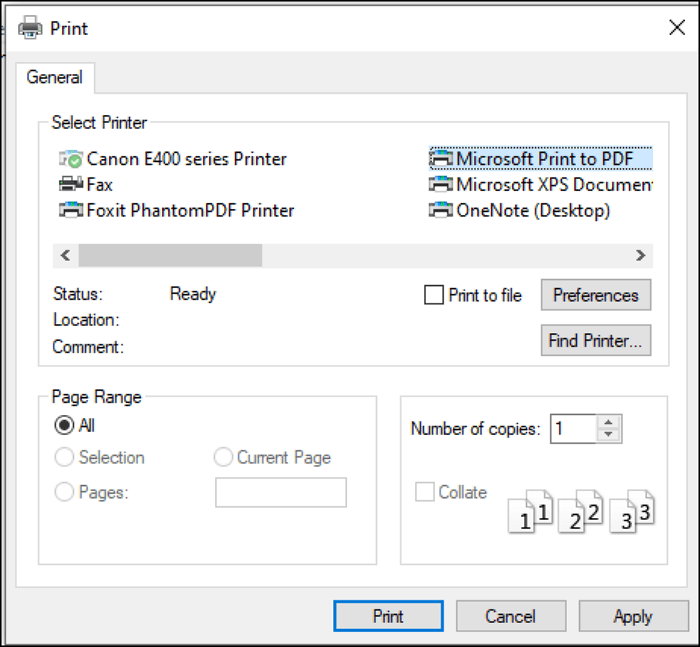
Task: Click the OneNote (Desktop) printer icon
Action: coord(441,210)
